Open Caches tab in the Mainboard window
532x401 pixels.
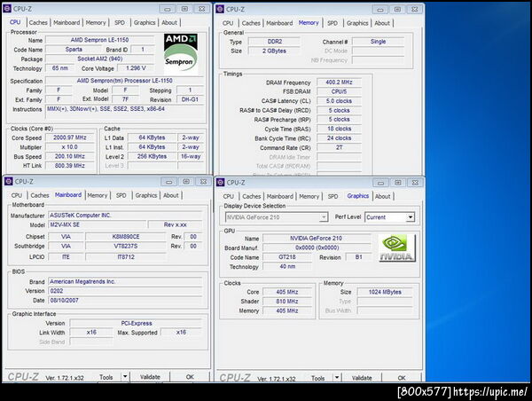pyautogui.click(x=40, y=195)
